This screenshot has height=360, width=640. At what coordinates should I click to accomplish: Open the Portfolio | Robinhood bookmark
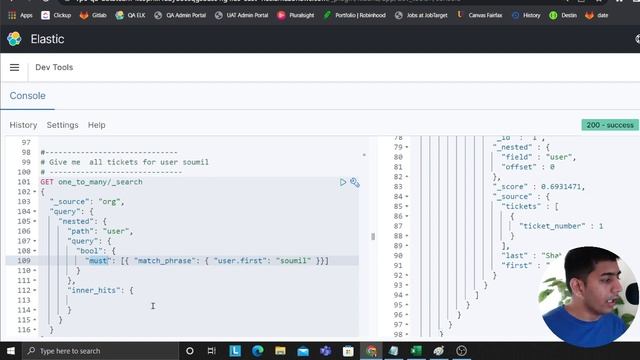click(354, 15)
